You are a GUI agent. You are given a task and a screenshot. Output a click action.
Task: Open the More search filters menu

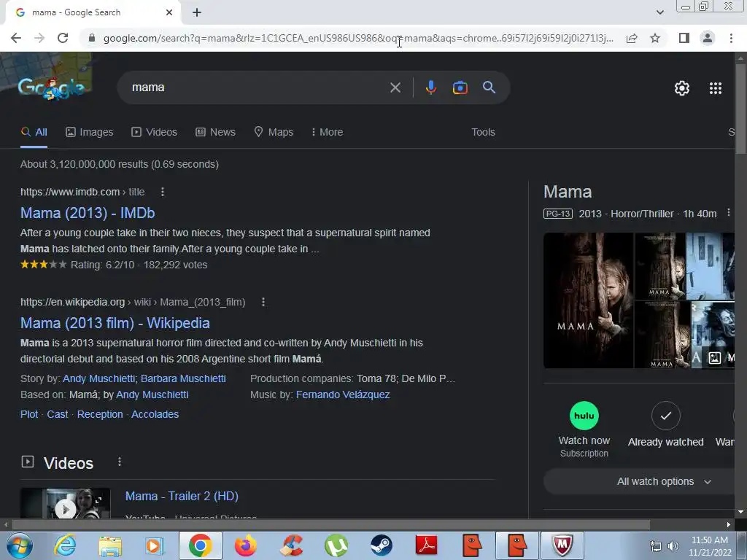(x=327, y=133)
